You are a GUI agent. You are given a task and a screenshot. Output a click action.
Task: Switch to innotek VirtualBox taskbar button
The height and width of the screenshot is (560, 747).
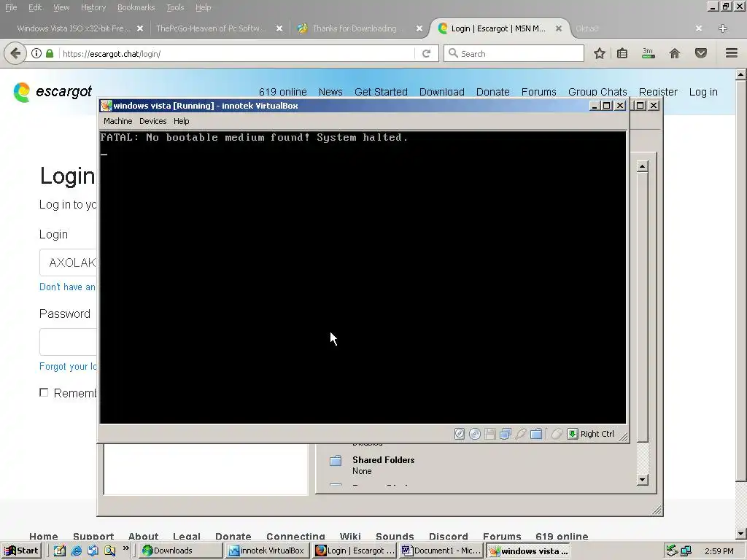tap(267, 551)
